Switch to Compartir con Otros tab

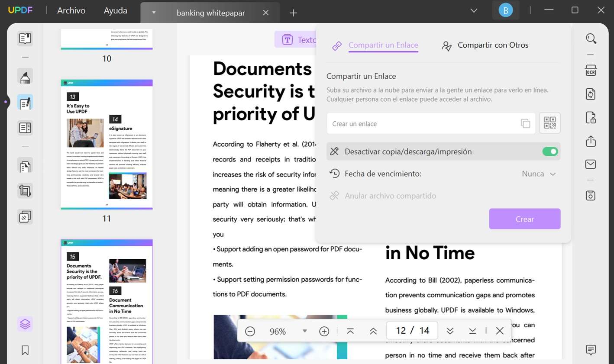click(485, 45)
